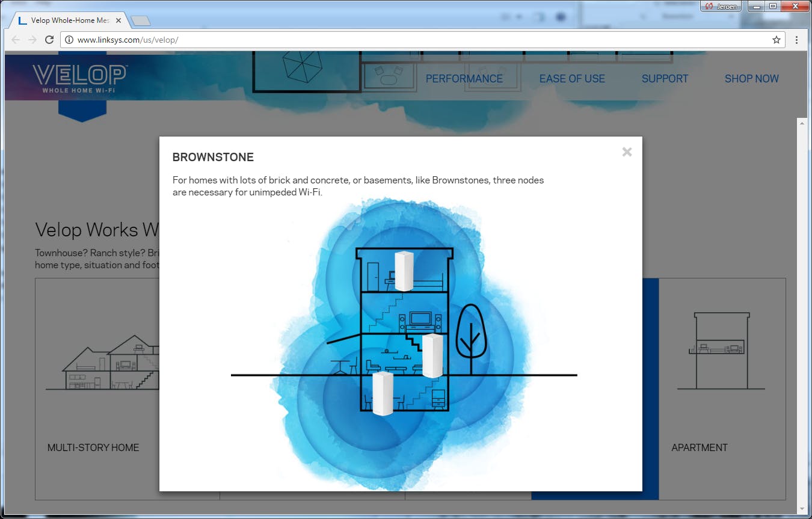Screen dimensions: 812x519
Task: Click the 'For homes with lots of brick' description
Action: 358,186
